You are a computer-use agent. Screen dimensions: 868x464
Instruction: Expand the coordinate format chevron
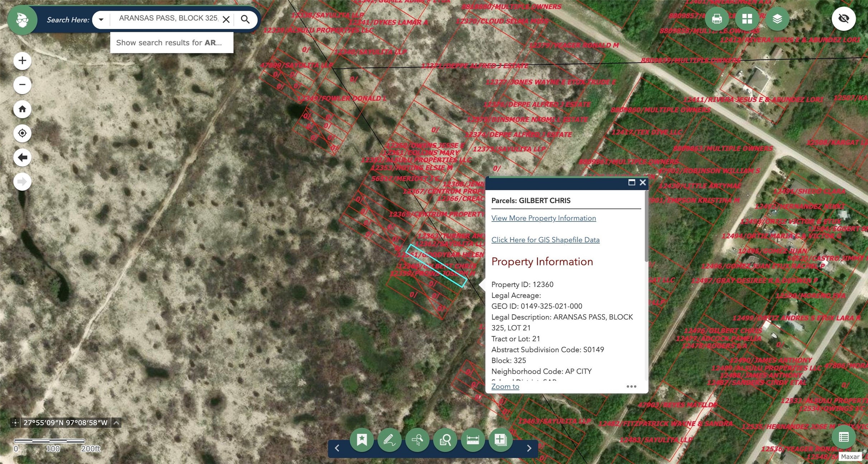(x=116, y=423)
